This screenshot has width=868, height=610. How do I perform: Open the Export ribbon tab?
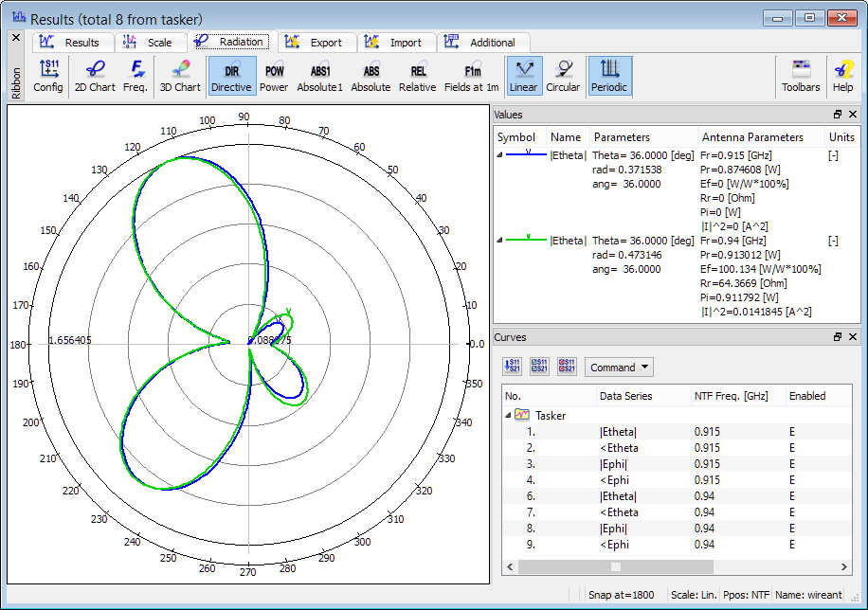[x=317, y=43]
